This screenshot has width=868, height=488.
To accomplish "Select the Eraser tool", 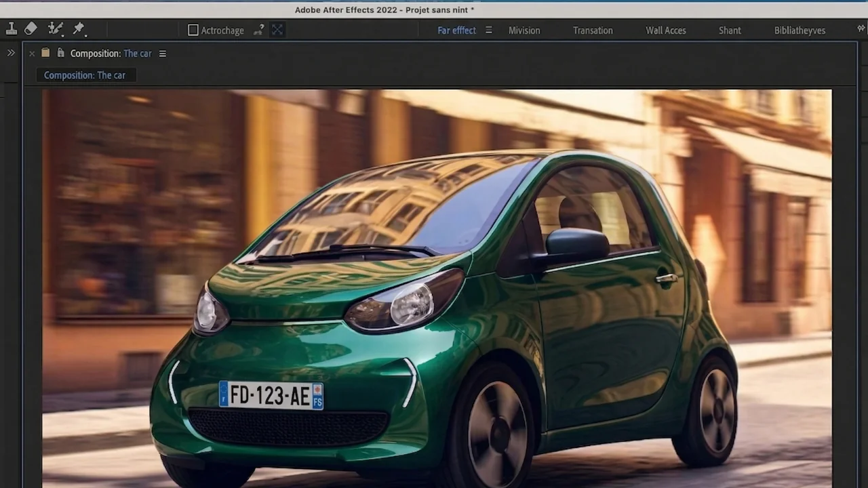I will [x=31, y=29].
